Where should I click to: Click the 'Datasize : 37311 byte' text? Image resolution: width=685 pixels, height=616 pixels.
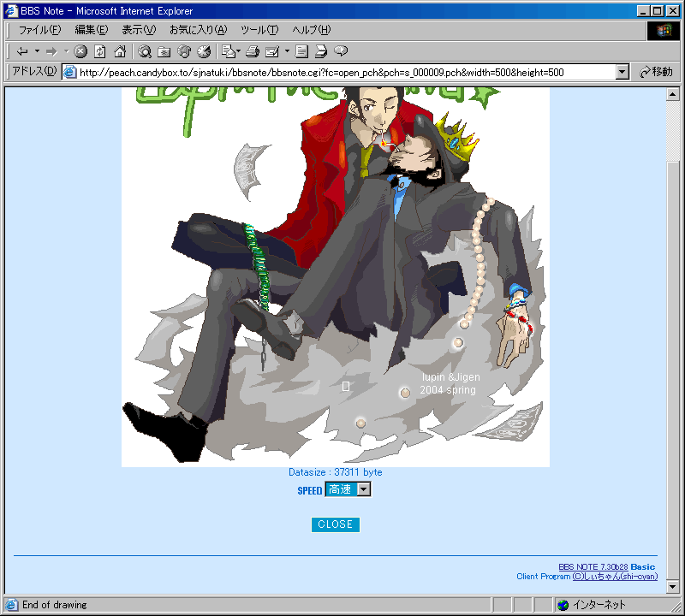click(x=336, y=472)
